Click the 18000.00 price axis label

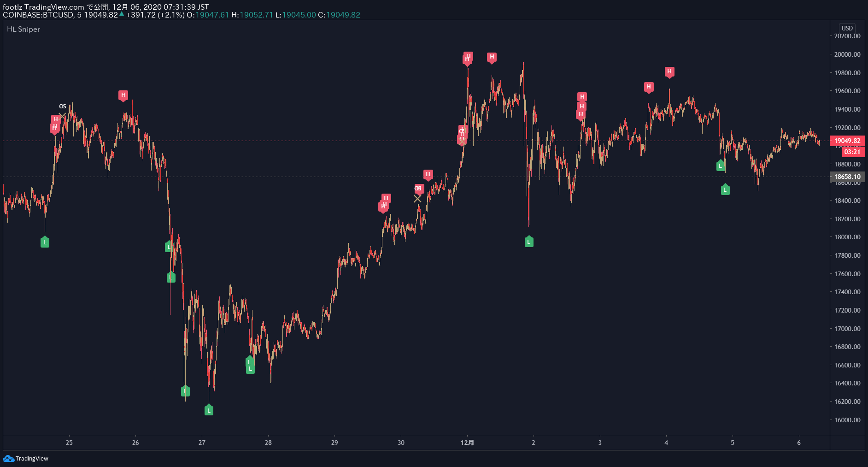(847, 237)
